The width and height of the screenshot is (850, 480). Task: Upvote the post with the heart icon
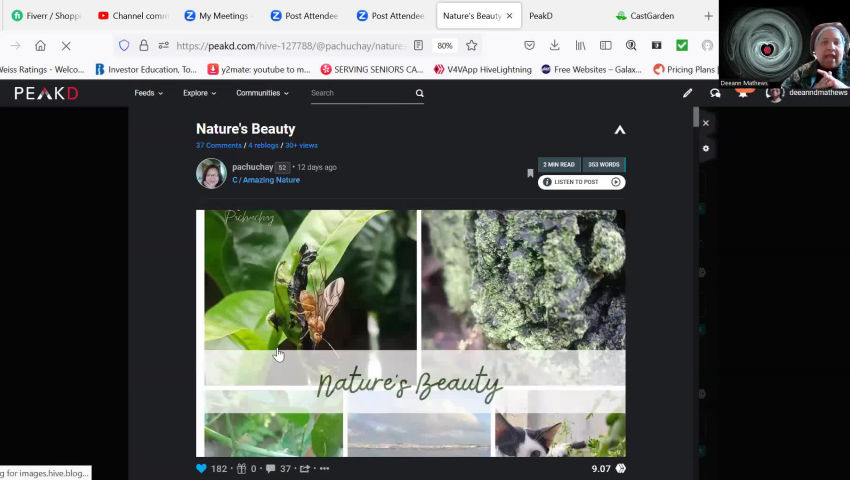point(201,469)
